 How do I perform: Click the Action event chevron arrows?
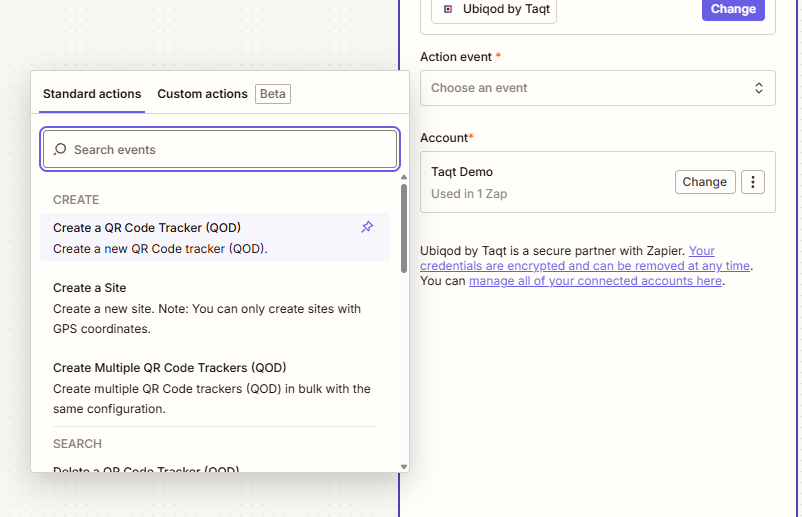coord(759,88)
